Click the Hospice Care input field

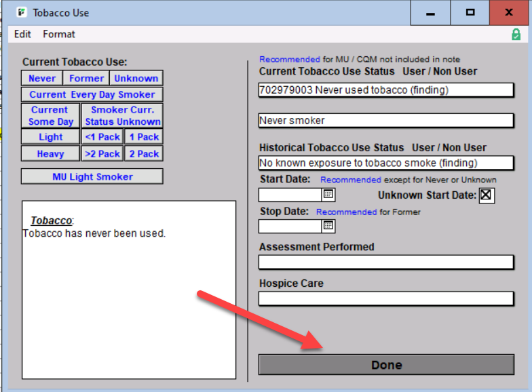[x=386, y=298]
